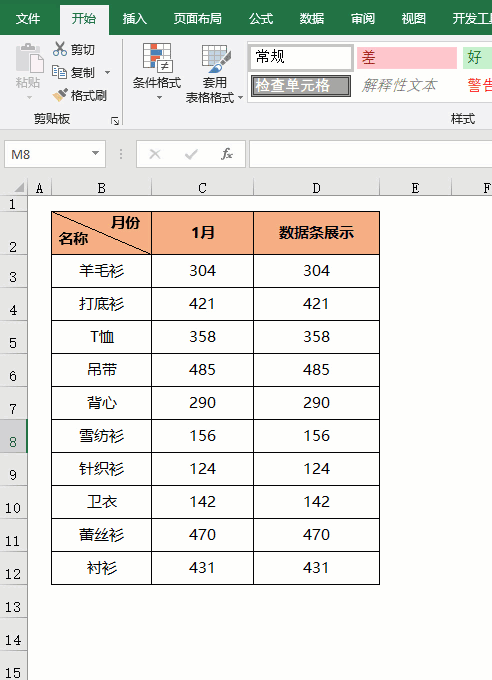This screenshot has width=492, height=680.
Task: Switch to the Page Layout (页面布局) tab
Action: [197, 18]
